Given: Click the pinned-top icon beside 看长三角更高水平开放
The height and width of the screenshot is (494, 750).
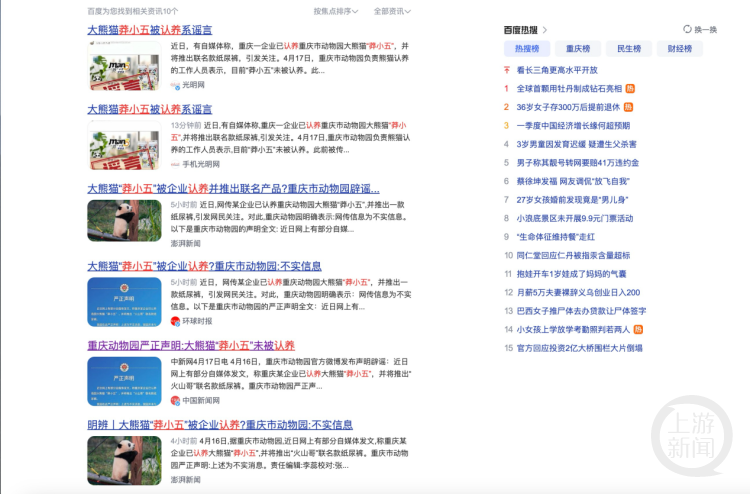Looking at the screenshot, I should coord(507,70).
